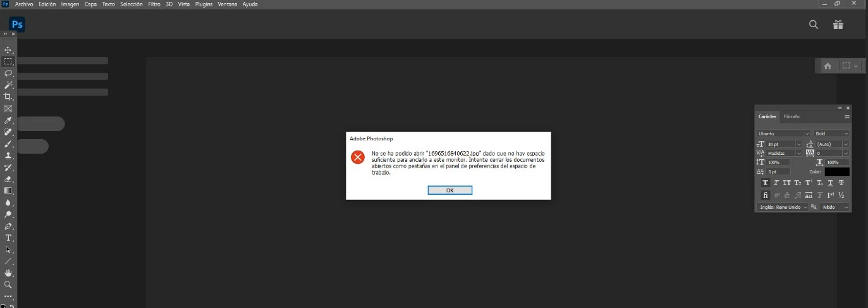
Task: Select the Eraser tool
Action: click(8, 179)
